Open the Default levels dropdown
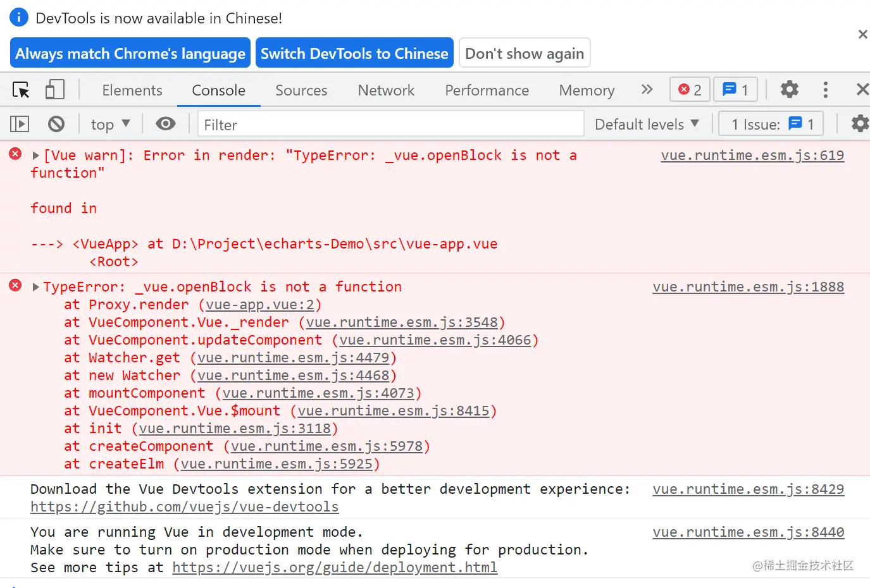This screenshot has height=588, width=870. [x=647, y=124]
